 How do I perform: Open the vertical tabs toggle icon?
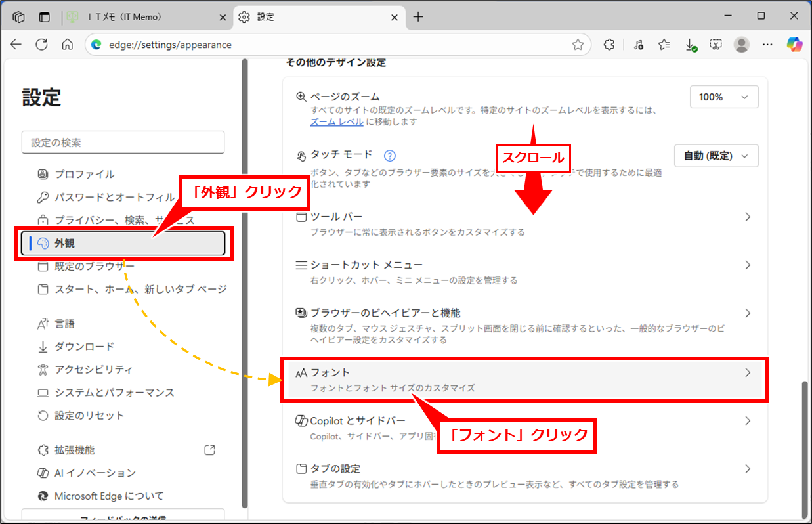click(x=45, y=17)
